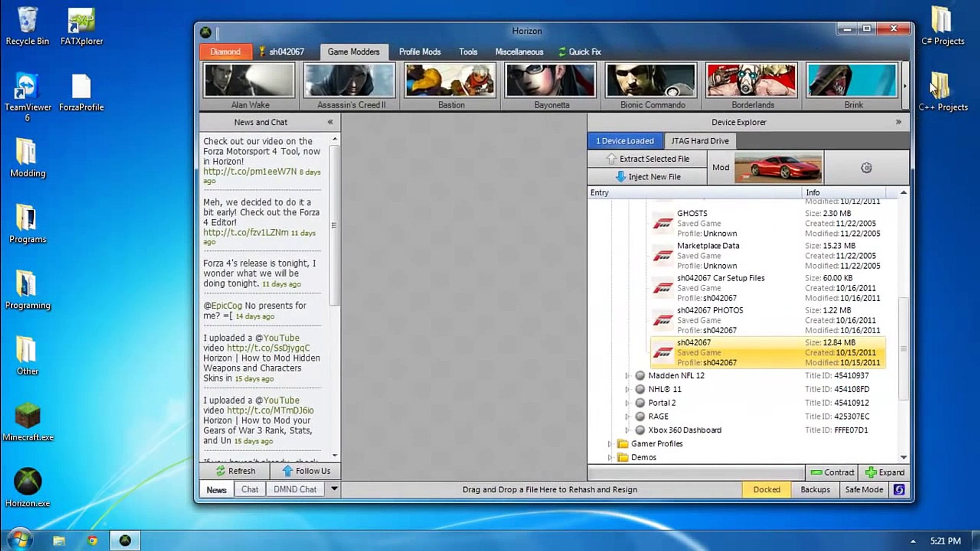Click the News and Chat scrollbar thumb

(334, 224)
